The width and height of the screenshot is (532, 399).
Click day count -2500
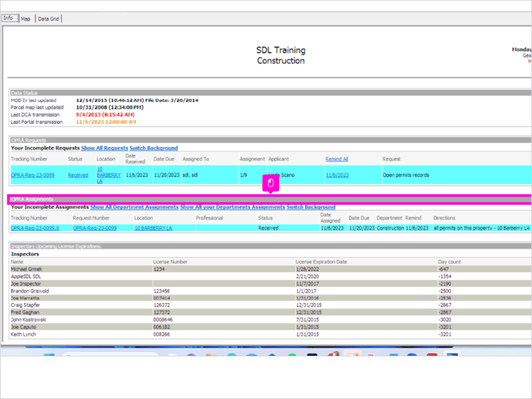[445, 291]
